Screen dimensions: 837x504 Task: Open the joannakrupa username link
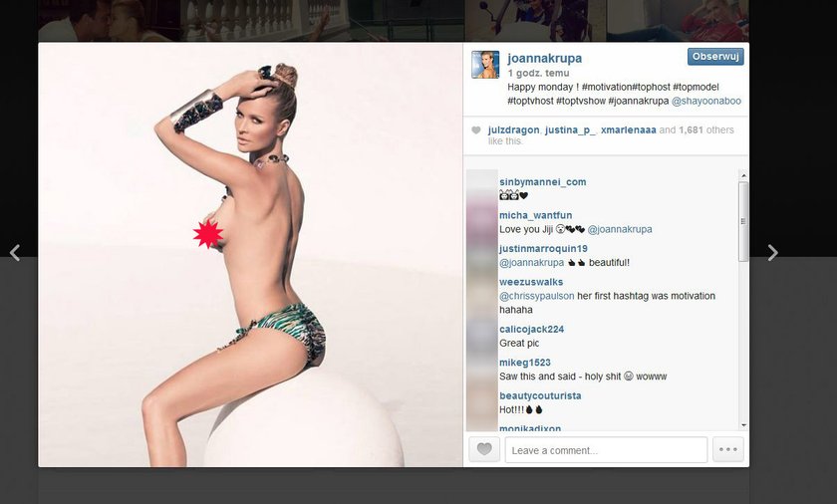(544, 58)
